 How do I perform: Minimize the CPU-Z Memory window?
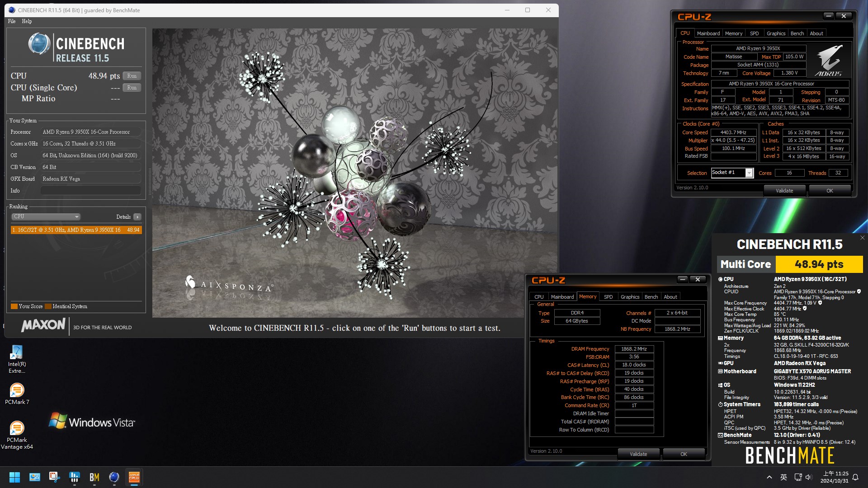(x=683, y=279)
